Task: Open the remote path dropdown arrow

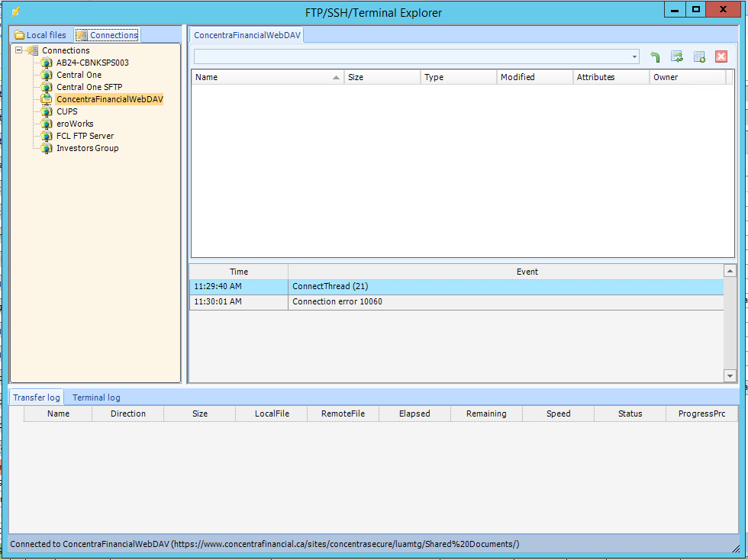Action: 634,57
